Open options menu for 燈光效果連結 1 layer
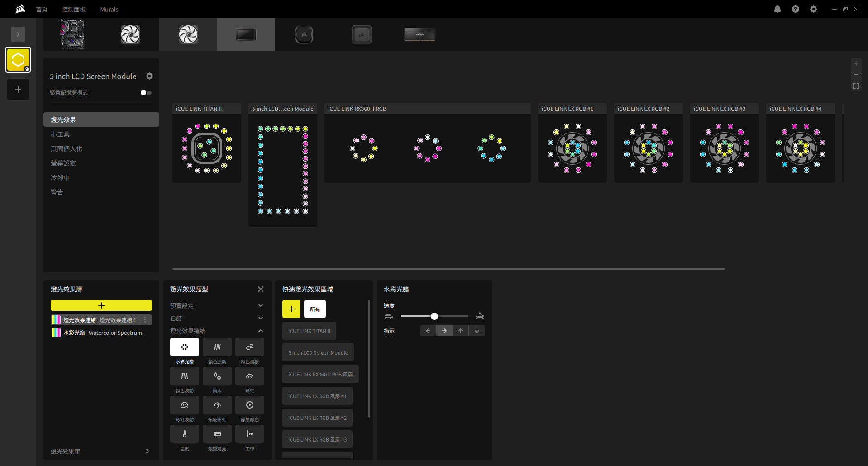Viewport: 868px width, 466px height. pyautogui.click(x=145, y=320)
